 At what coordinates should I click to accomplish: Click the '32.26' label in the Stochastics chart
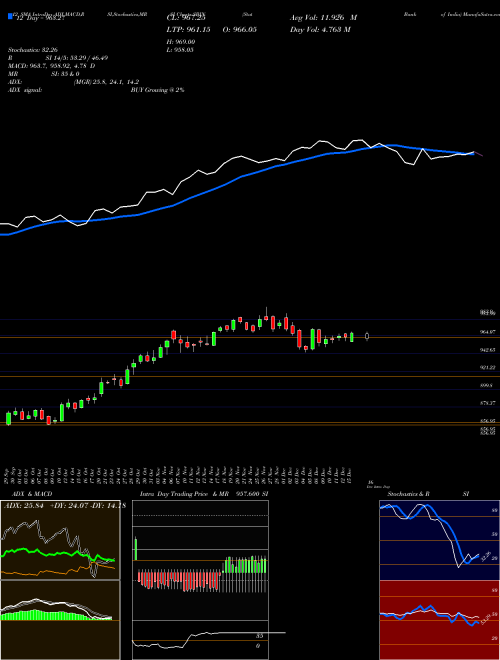tap(486, 556)
